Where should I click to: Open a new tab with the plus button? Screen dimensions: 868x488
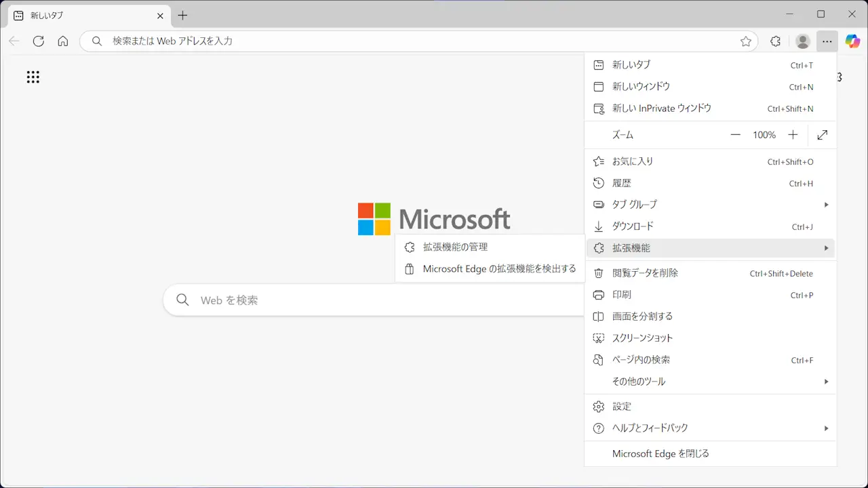click(x=182, y=15)
